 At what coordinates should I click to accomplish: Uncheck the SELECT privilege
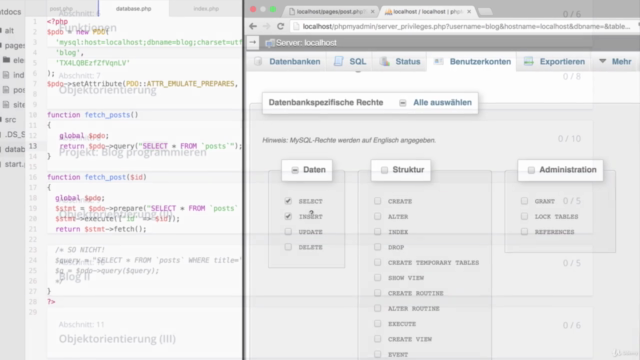point(288,201)
